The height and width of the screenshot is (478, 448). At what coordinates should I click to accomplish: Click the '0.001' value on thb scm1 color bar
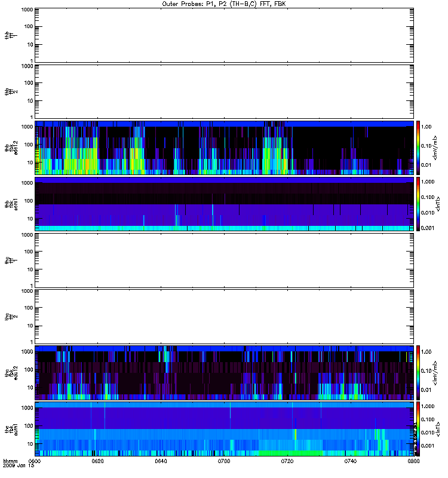tap(428, 228)
